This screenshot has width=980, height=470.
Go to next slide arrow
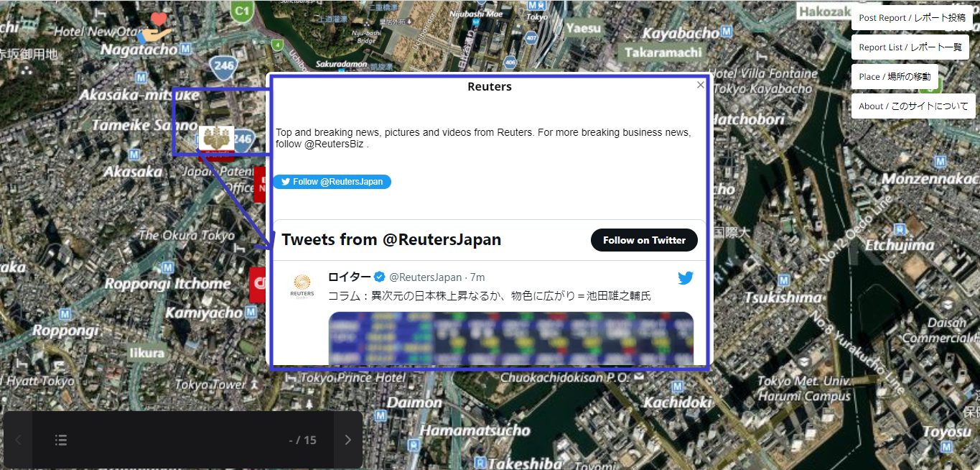tap(348, 440)
